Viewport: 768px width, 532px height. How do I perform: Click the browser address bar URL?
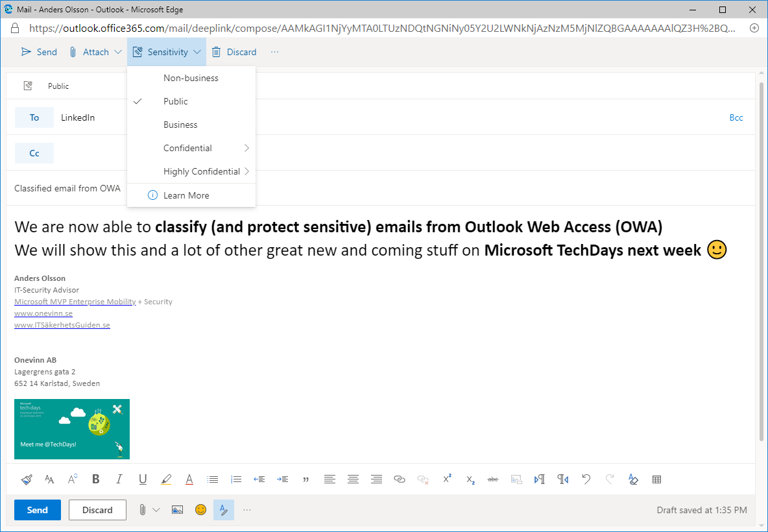[382, 29]
